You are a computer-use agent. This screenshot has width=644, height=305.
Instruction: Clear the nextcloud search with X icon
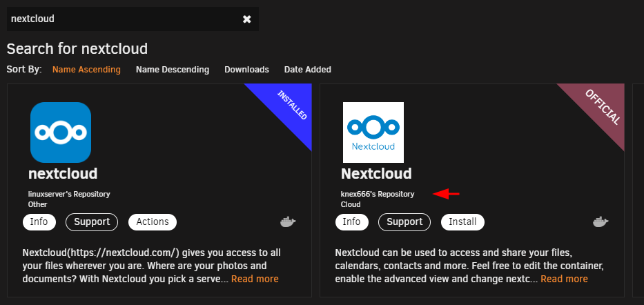coord(247,19)
